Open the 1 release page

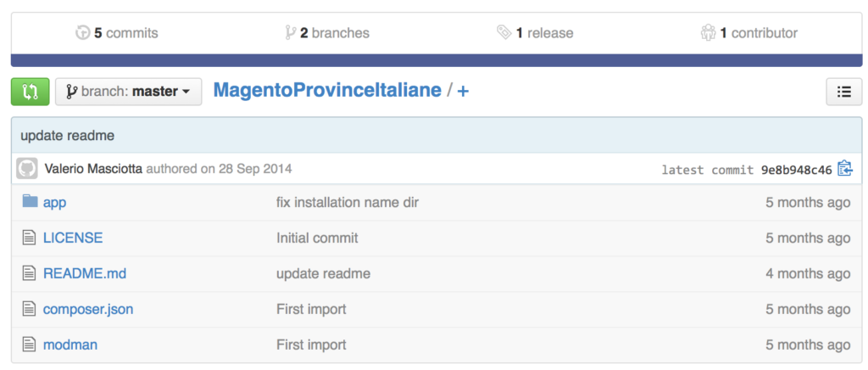click(x=536, y=33)
